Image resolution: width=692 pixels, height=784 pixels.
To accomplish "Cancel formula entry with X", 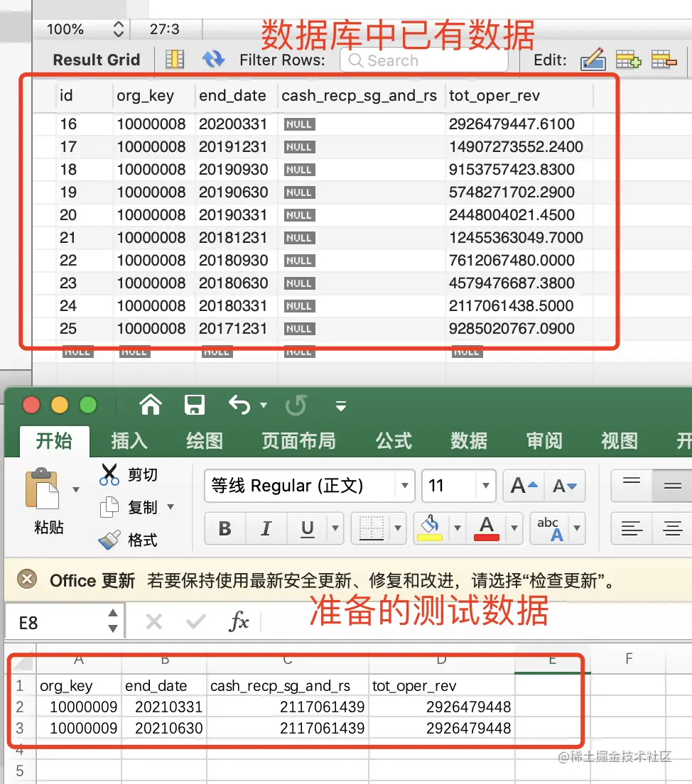I will (x=154, y=621).
